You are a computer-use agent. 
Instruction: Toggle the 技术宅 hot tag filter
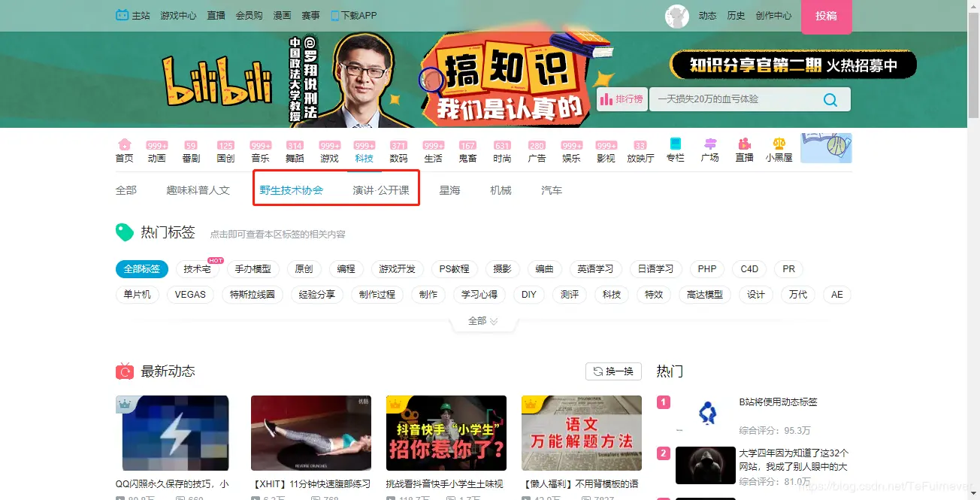tap(197, 268)
